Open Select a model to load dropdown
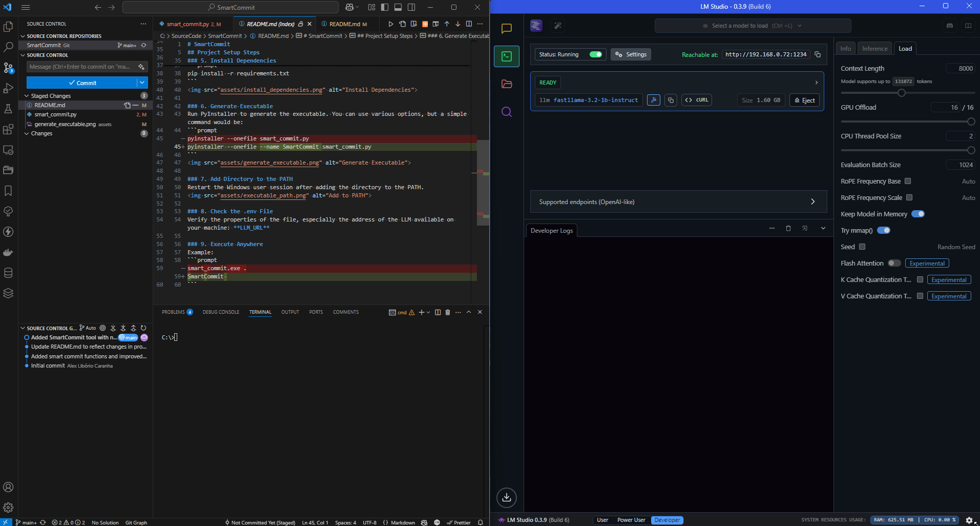 (753, 26)
